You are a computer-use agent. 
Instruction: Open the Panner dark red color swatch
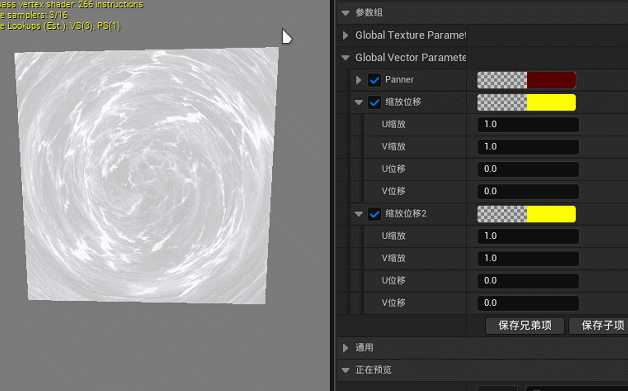click(526, 80)
